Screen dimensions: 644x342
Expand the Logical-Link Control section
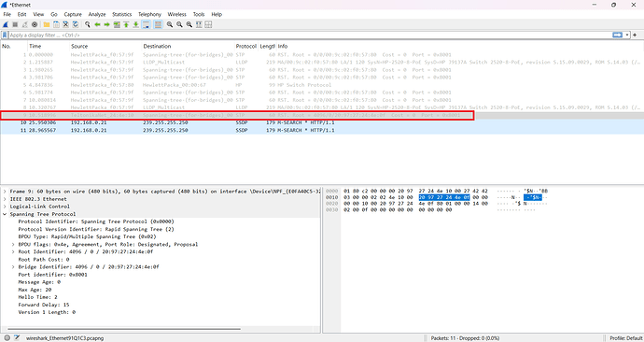(x=5, y=207)
